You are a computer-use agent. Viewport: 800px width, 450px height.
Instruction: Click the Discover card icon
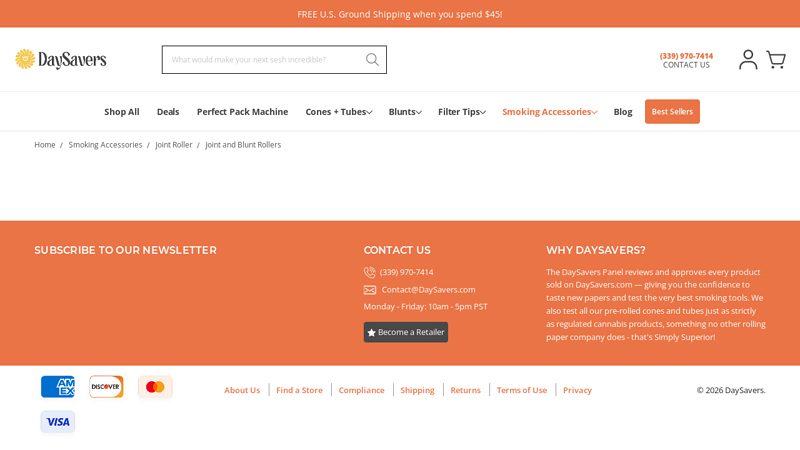pos(106,387)
